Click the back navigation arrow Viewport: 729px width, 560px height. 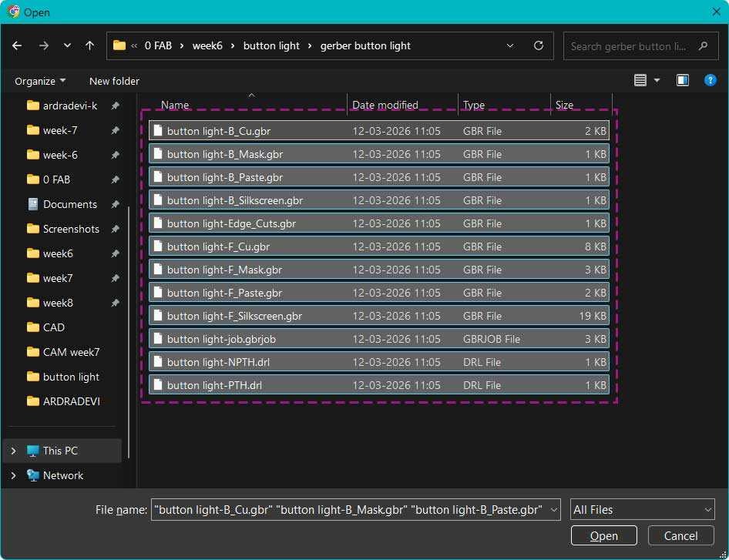(17, 45)
